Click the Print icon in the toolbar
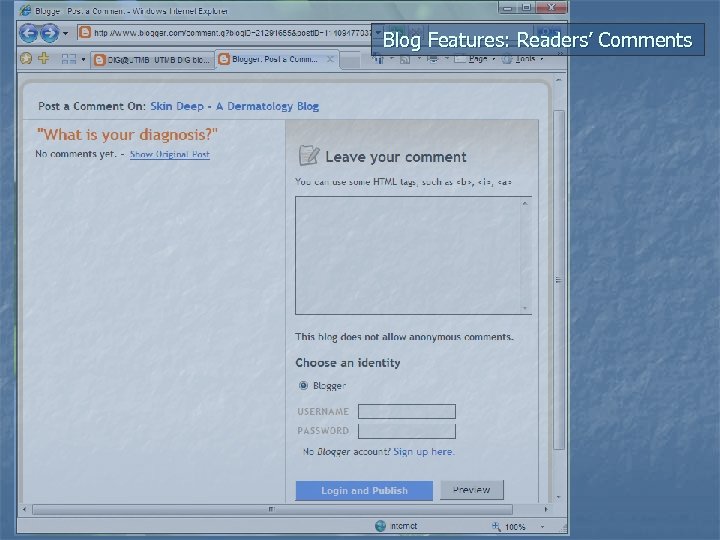This screenshot has height=540, width=720. click(433, 59)
